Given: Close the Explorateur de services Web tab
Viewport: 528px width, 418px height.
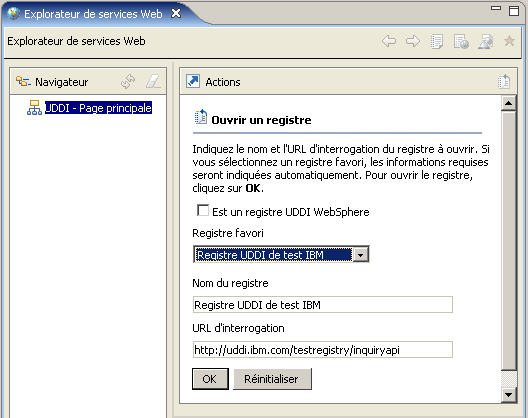Looking at the screenshot, I should (176, 13).
